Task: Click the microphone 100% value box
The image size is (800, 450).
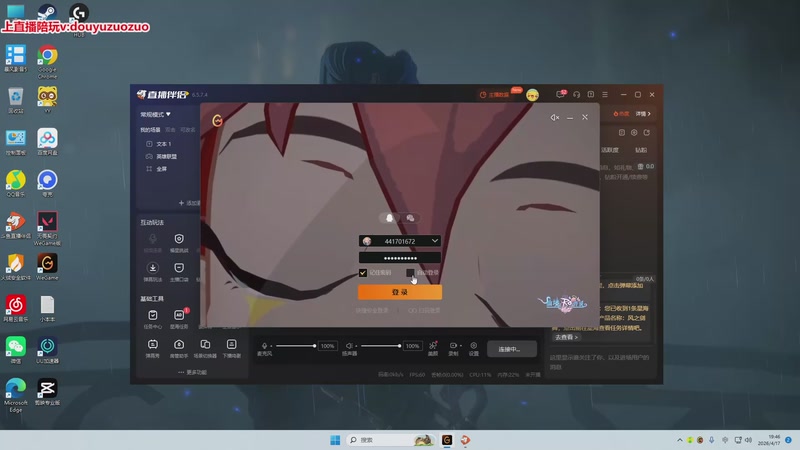Action: tap(327, 346)
